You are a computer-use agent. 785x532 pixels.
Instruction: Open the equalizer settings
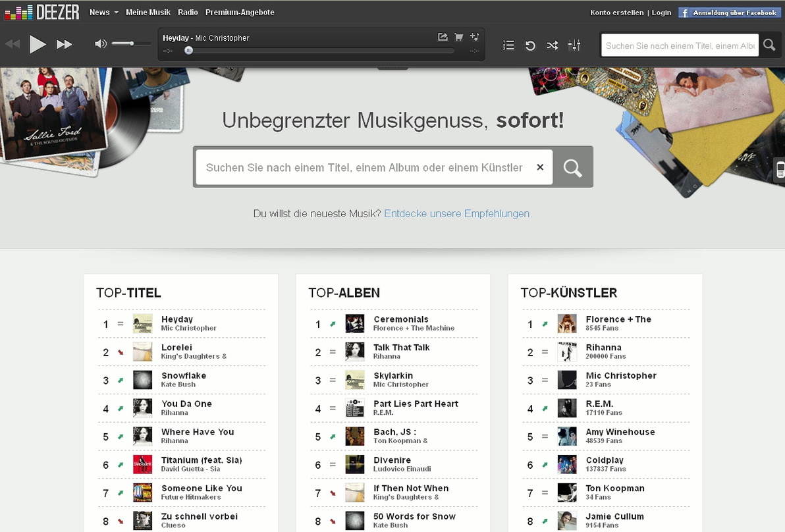click(x=574, y=45)
